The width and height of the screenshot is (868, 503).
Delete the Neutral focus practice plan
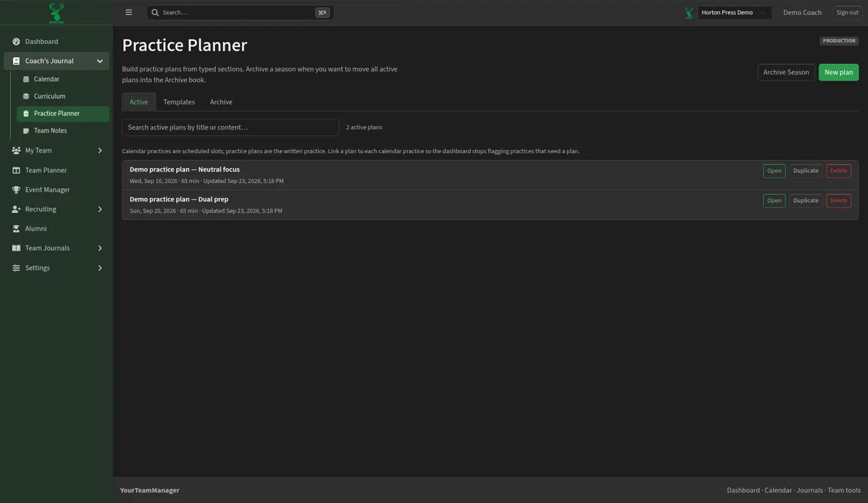point(838,171)
